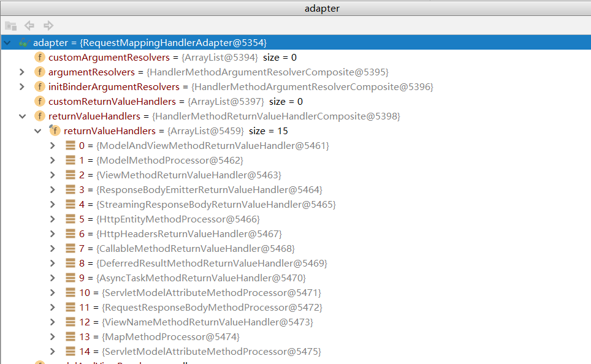Expand element 5 HttpEntityMethodProcessor
The width and height of the screenshot is (591, 364).
coord(53,219)
